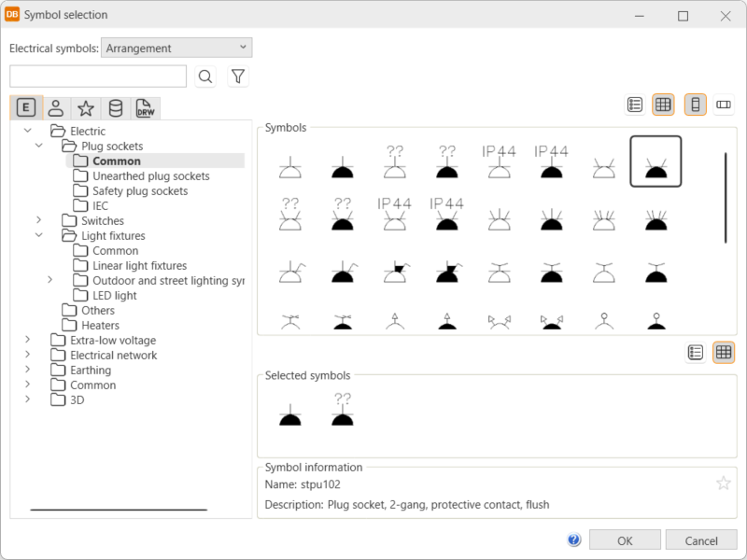Click the second symbol in Selected symbols
747x560 pixels.
click(x=343, y=411)
